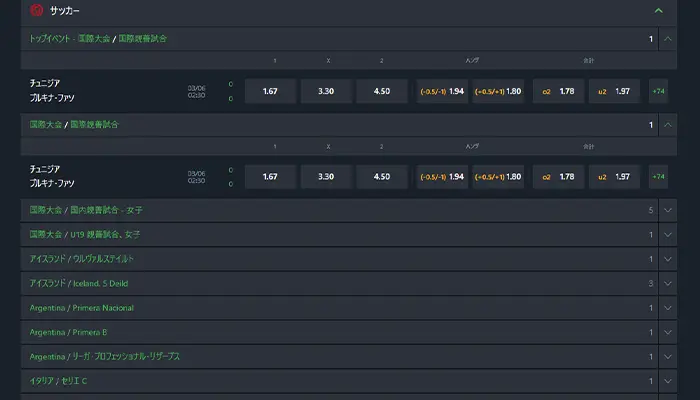Screen dimensions: 700x400
Task: Click チュニジア team name under トップイベント
Action: (x=45, y=83)
